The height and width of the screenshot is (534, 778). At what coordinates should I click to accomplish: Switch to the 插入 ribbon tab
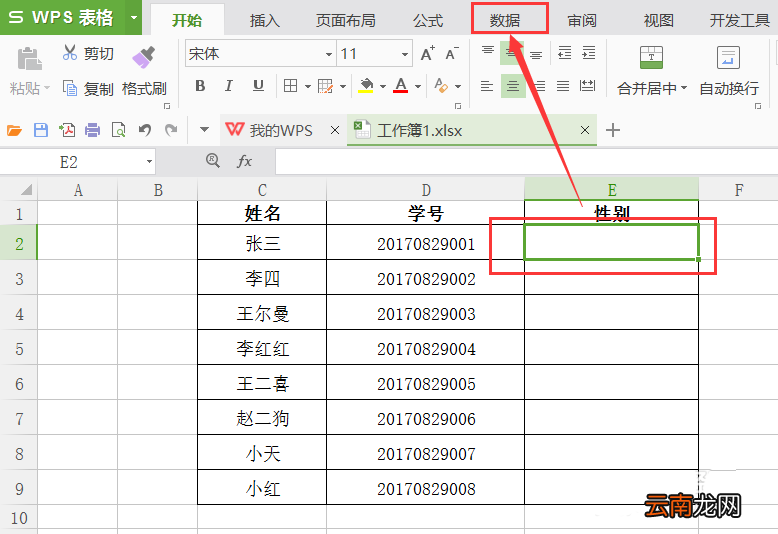click(264, 21)
